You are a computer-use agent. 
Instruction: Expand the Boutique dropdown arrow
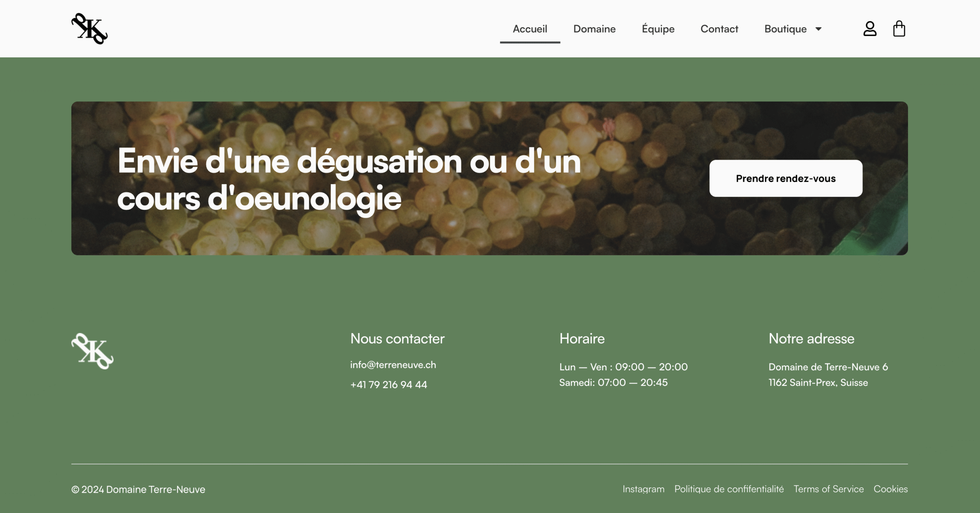tap(818, 29)
